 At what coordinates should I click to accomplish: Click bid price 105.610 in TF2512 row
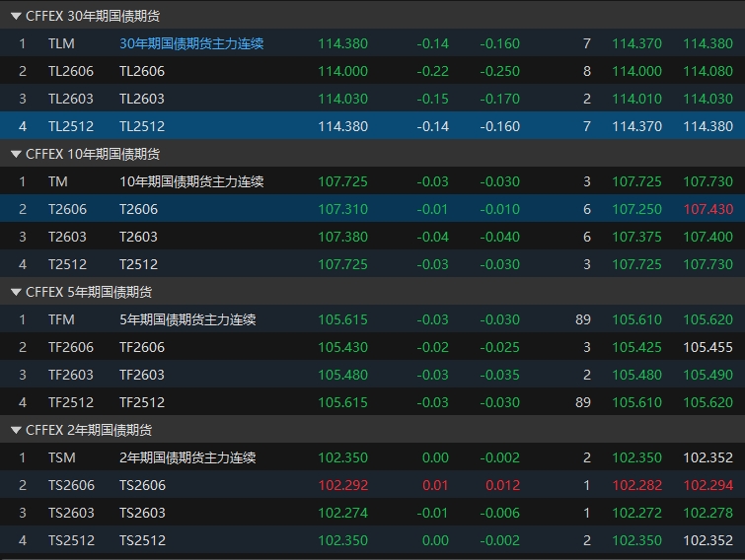click(x=636, y=402)
